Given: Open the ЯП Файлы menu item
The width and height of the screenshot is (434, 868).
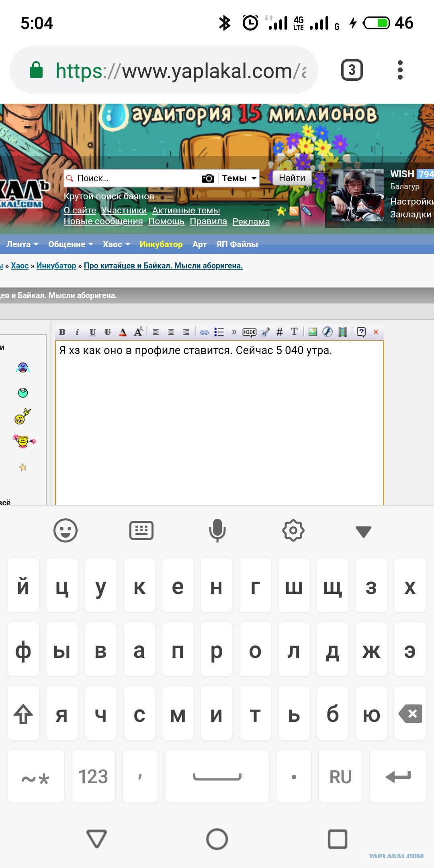Looking at the screenshot, I should tap(237, 244).
